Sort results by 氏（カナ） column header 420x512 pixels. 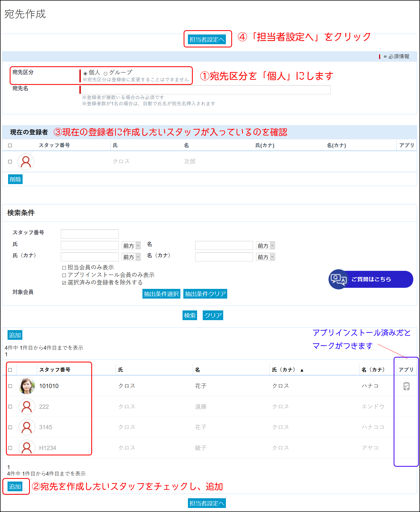click(x=284, y=370)
